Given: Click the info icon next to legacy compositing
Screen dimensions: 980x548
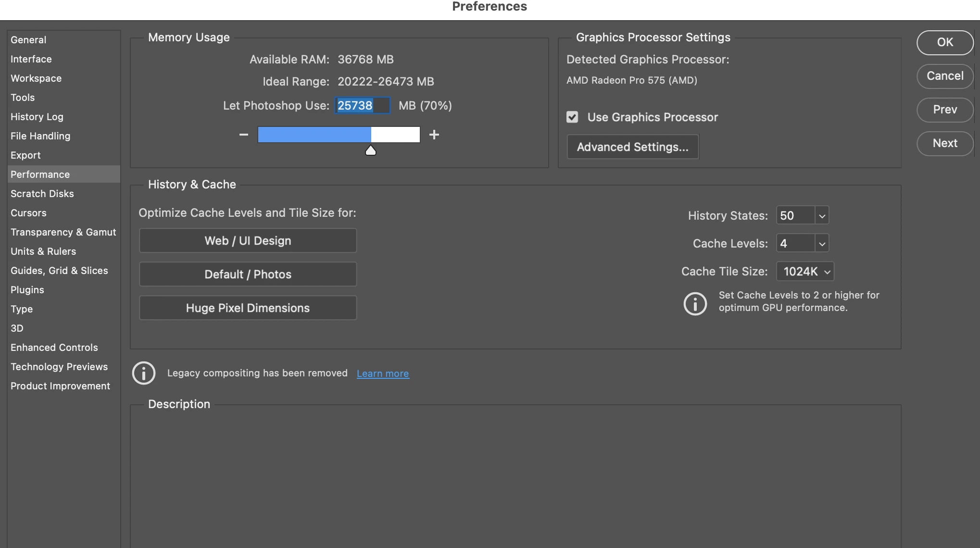Looking at the screenshot, I should point(144,373).
